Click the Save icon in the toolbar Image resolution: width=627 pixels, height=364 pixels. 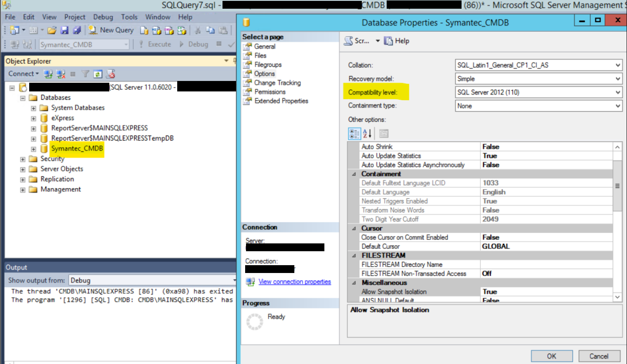[x=64, y=30]
